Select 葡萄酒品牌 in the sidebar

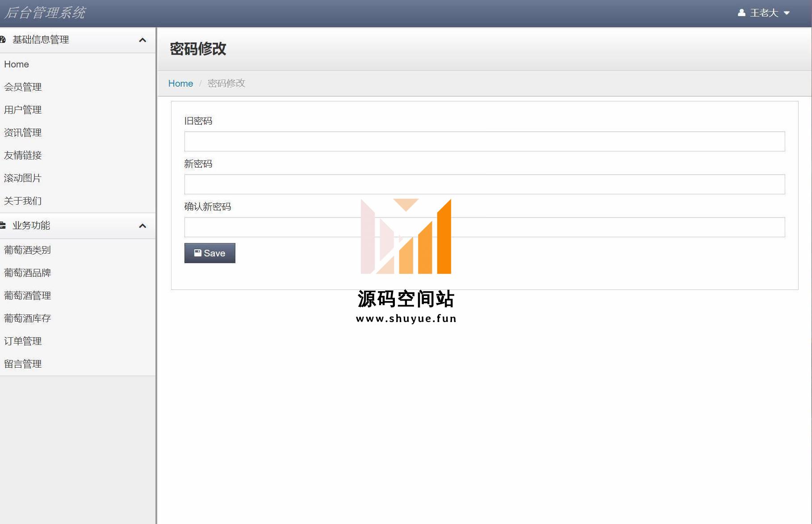(28, 273)
